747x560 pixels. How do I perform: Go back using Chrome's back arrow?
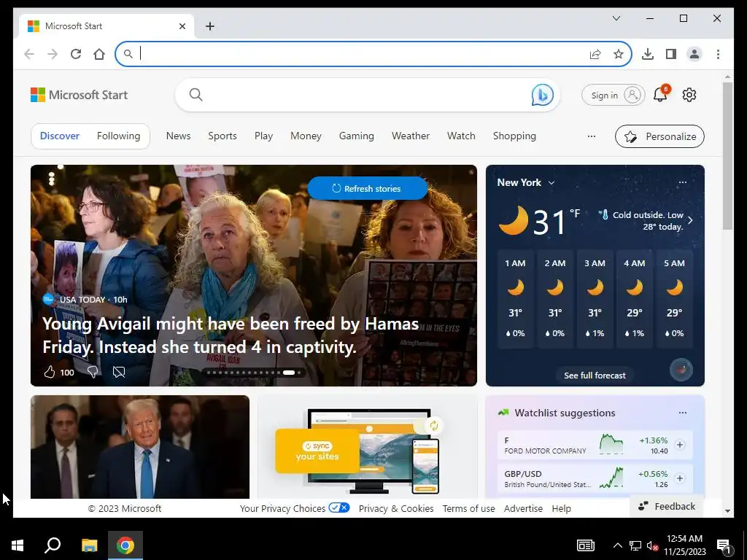[29, 54]
